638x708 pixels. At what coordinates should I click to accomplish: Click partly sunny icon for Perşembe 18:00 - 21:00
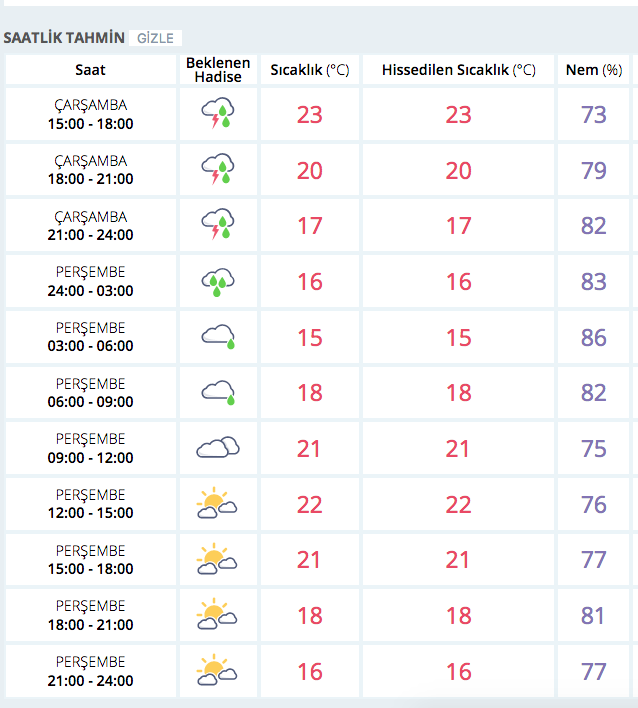coord(217,615)
